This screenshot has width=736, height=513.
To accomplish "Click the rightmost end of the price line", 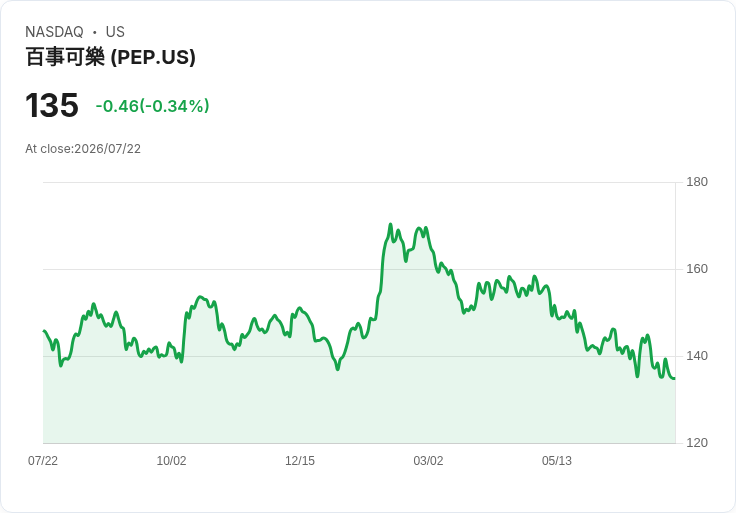I will point(675,378).
